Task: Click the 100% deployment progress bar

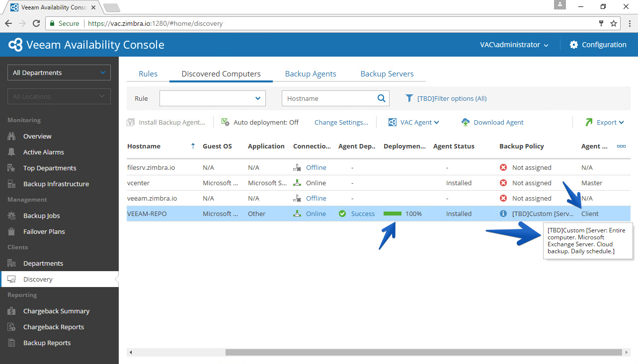Action: point(393,214)
